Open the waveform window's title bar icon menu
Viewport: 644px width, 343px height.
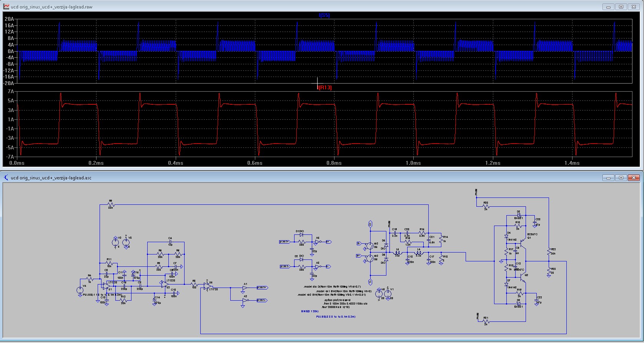click(6, 7)
